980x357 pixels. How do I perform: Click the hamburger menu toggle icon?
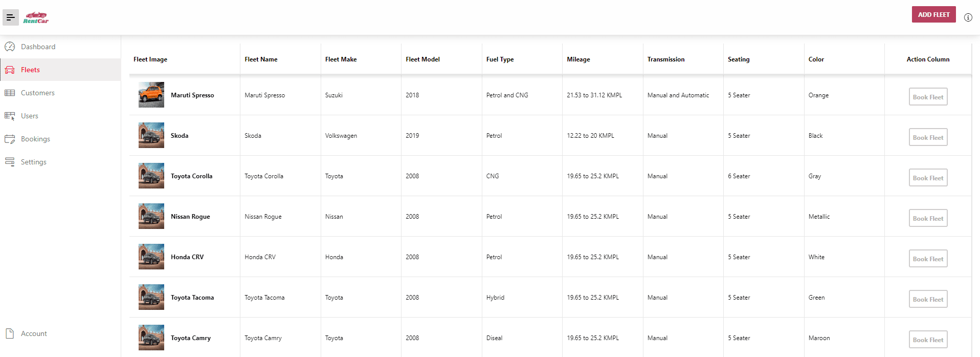[11, 17]
